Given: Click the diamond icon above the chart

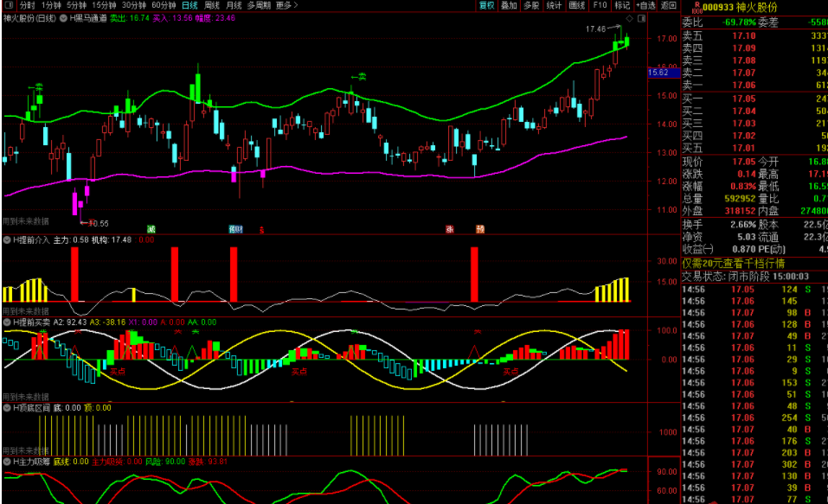Looking at the screenshot, I should coord(630,17).
